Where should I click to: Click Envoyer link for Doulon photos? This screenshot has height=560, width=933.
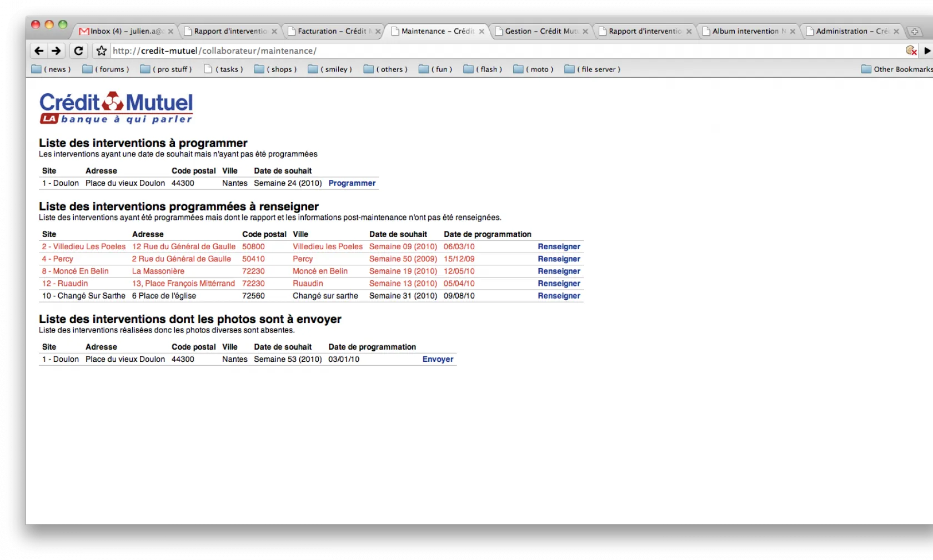[x=438, y=359]
